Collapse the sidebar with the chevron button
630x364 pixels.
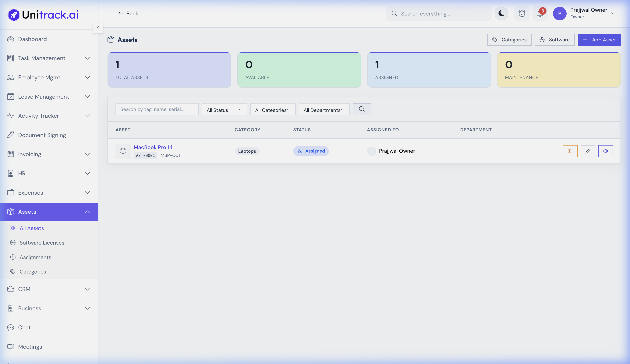tap(98, 28)
